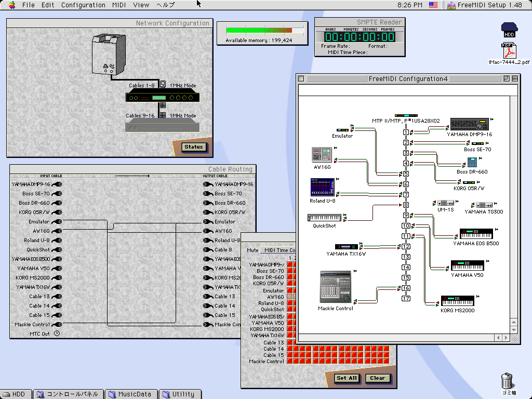The height and width of the screenshot is (399, 532).
Task: Click the configuration window horizontal scroll right arrow
Action: click(x=506, y=338)
